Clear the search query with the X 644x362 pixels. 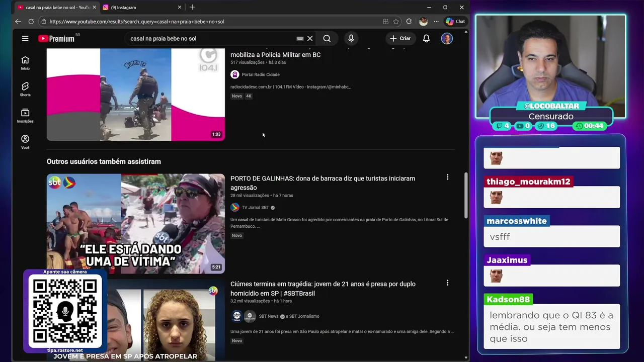click(x=310, y=38)
